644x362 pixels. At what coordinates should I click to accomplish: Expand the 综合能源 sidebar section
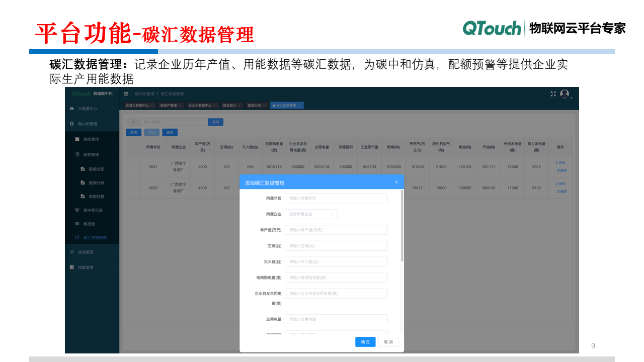coord(86,251)
